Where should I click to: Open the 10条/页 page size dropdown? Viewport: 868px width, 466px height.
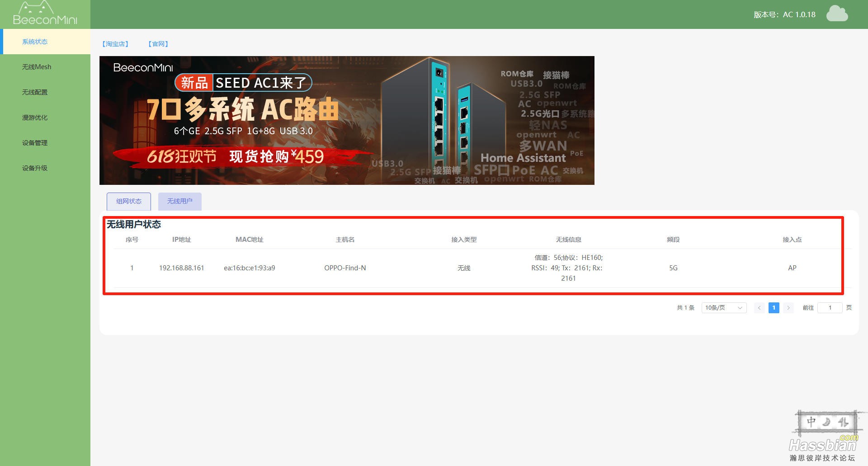click(724, 308)
